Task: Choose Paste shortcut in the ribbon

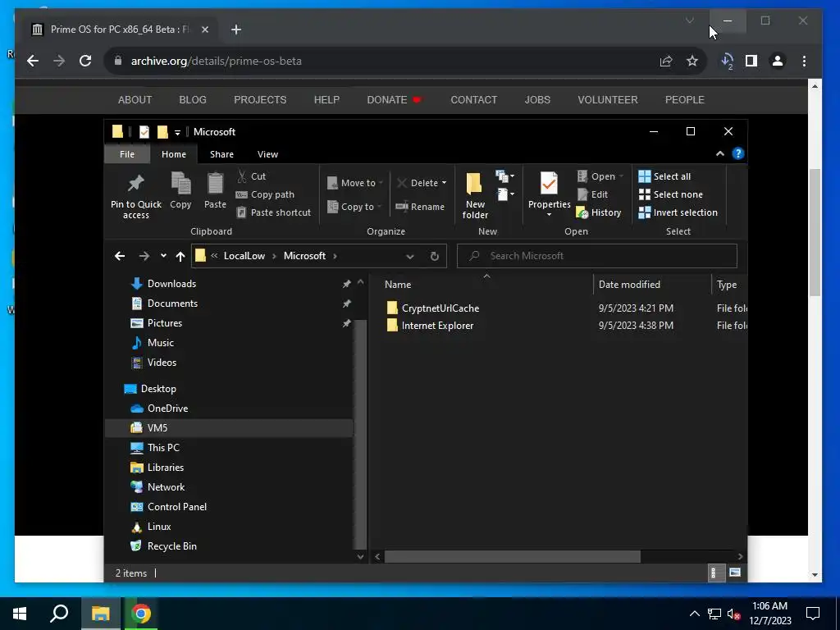Action: [x=274, y=212]
